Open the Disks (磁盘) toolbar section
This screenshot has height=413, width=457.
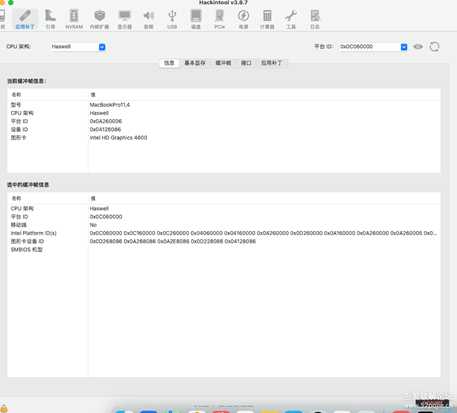[x=196, y=19]
